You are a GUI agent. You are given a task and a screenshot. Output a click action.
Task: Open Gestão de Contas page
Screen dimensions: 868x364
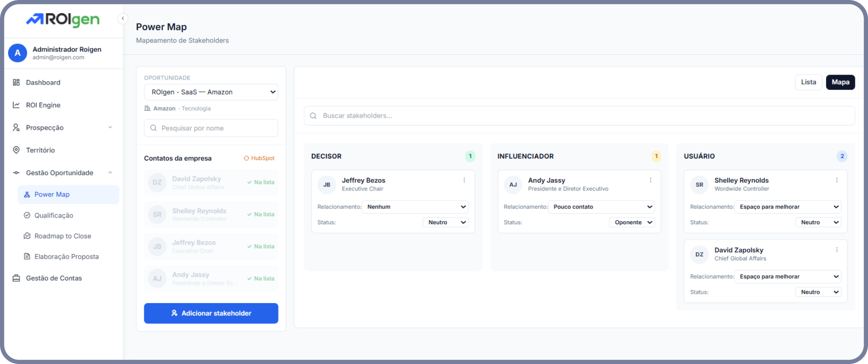click(53, 278)
